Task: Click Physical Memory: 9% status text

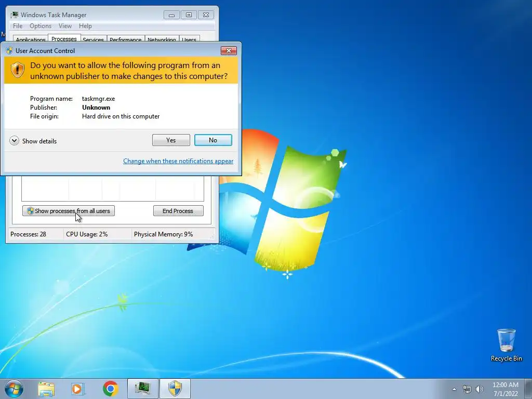Action: [x=163, y=234]
